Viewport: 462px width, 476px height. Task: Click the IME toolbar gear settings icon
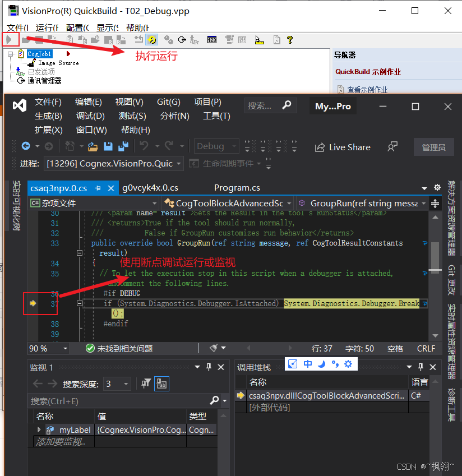348,364
